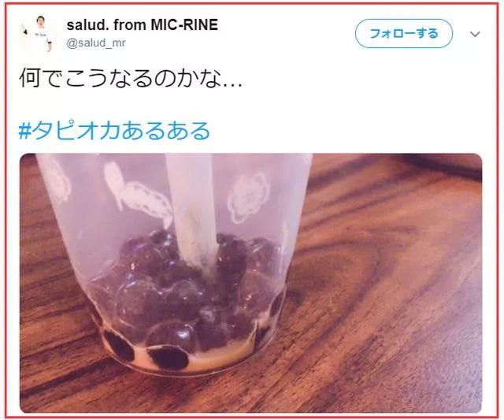Click the white cloud drawing on the cup
The height and width of the screenshot is (420, 504).
coord(248,197)
